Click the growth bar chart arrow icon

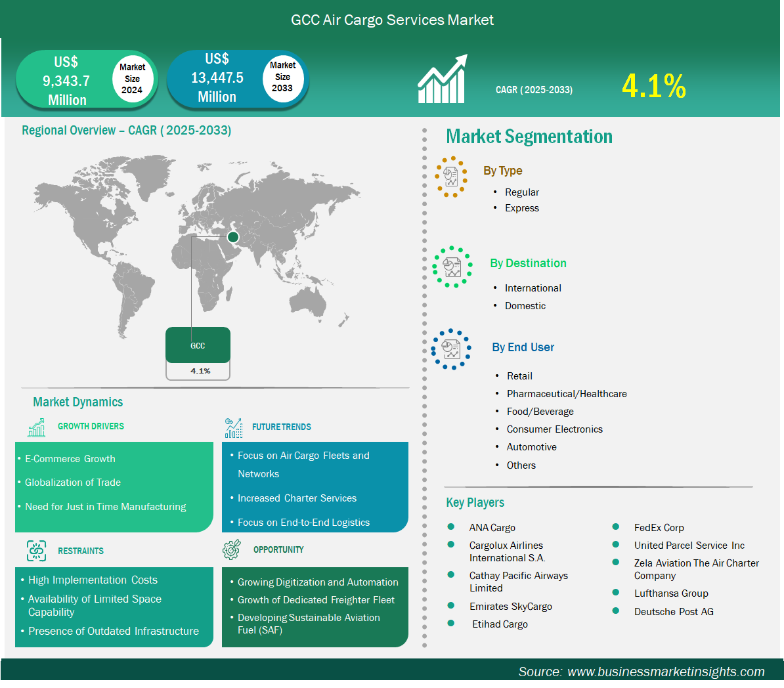point(442,79)
